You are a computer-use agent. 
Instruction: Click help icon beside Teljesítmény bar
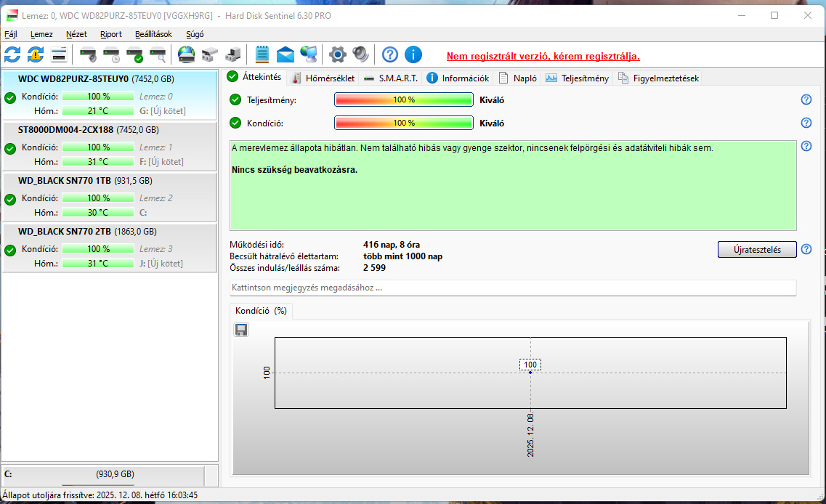click(x=806, y=99)
